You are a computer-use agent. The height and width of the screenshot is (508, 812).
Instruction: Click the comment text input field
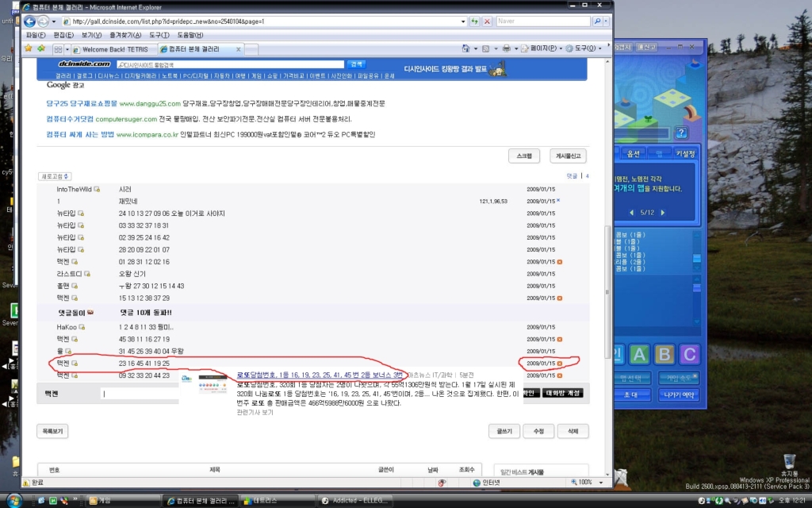pos(140,394)
